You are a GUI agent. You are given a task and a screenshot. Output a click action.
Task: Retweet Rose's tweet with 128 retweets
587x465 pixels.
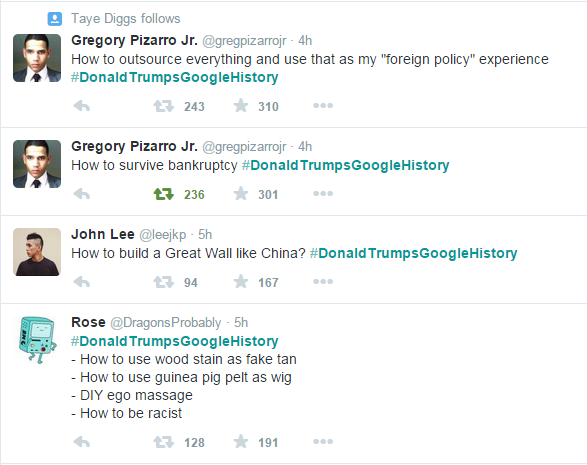click(164, 442)
